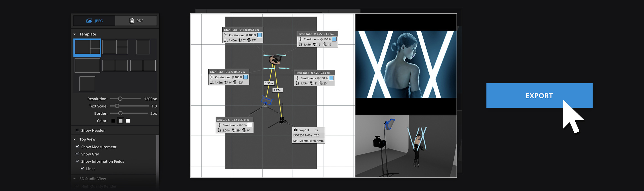Untick Show Measurement option

pyautogui.click(x=77, y=147)
